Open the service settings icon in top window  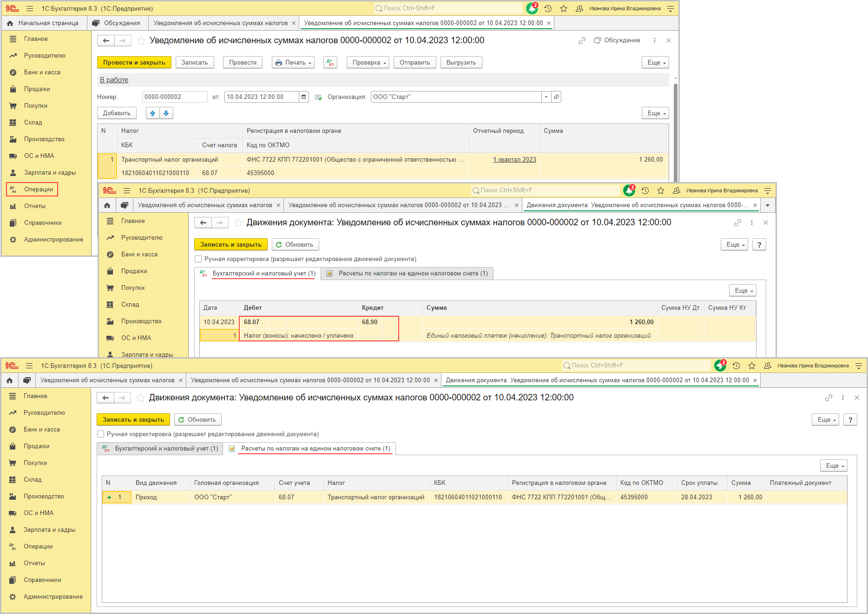click(x=671, y=8)
